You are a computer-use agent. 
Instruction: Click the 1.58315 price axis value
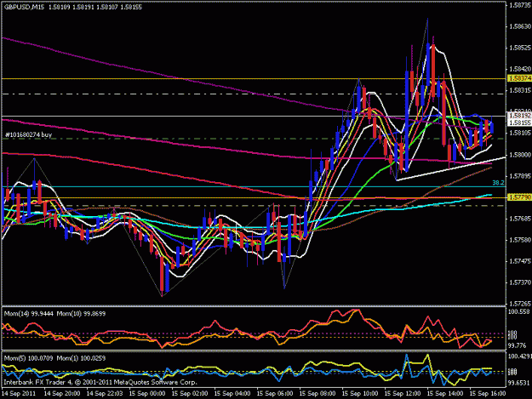(x=520, y=90)
